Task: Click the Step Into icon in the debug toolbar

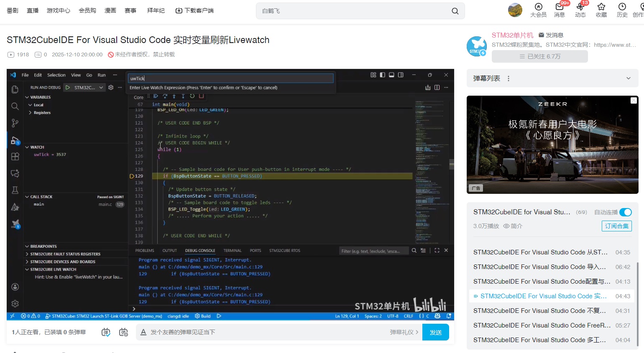Action: 174,96
